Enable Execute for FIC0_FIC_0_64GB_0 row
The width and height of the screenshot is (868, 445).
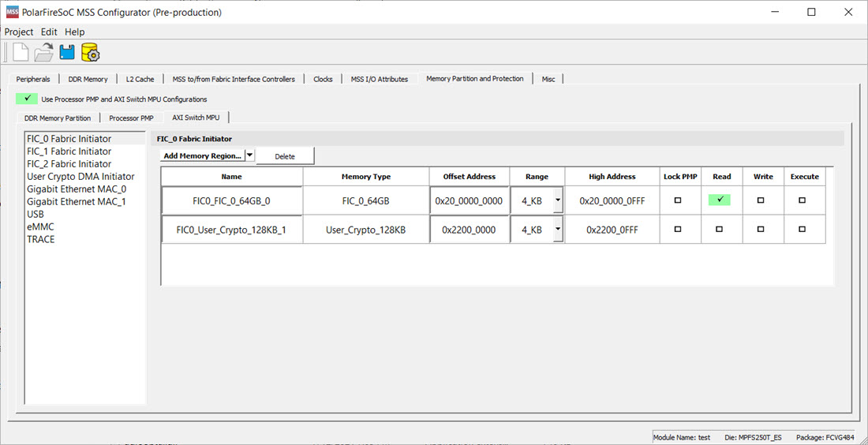(x=803, y=200)
